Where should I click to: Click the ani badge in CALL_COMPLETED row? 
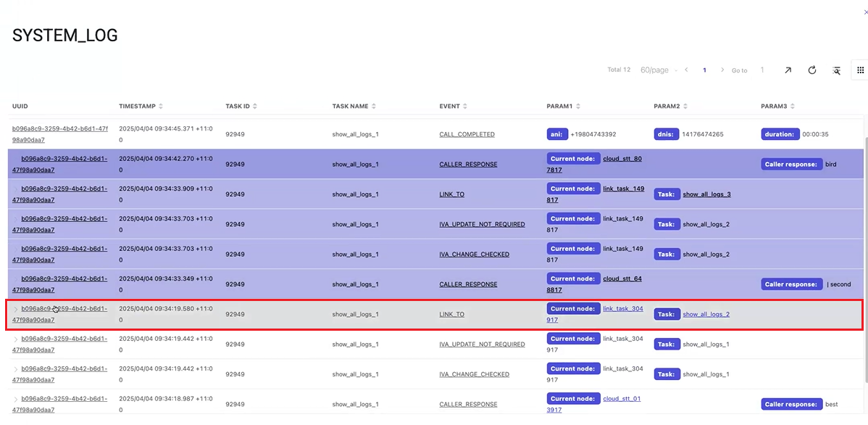click(557, 134)
